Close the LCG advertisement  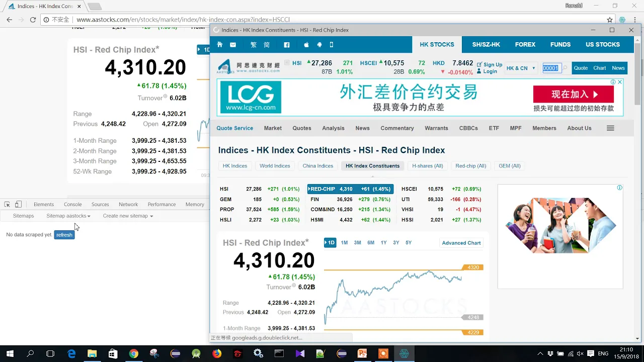(620, 82)
